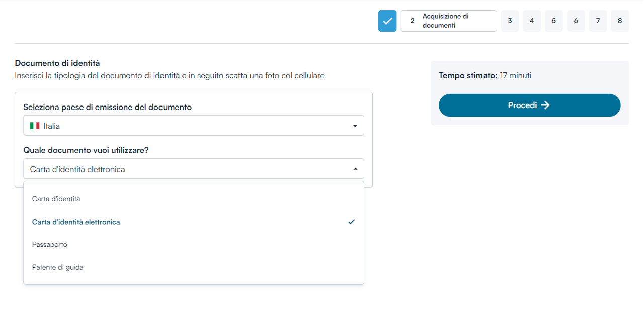The height and width of the screenshot is (319, 644).
Task: Go to step 2 Acquisizione di documenti
Action: [448, 21]
